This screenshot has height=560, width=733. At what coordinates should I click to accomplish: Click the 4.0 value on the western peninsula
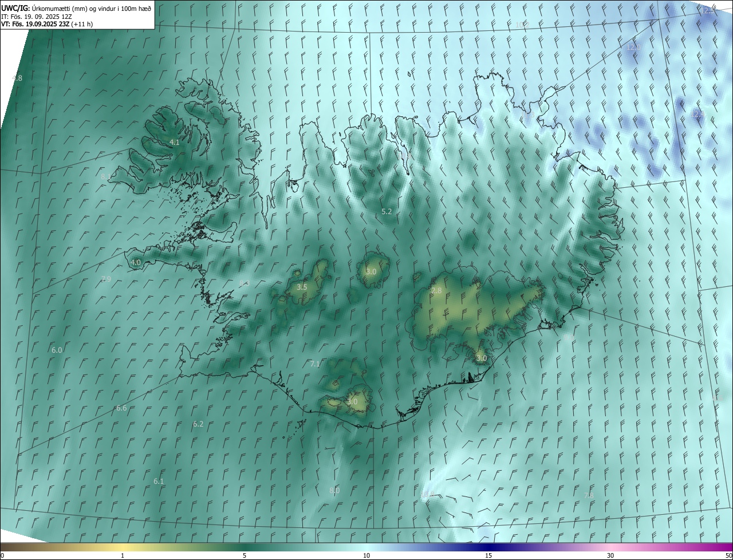click(136, 262)
